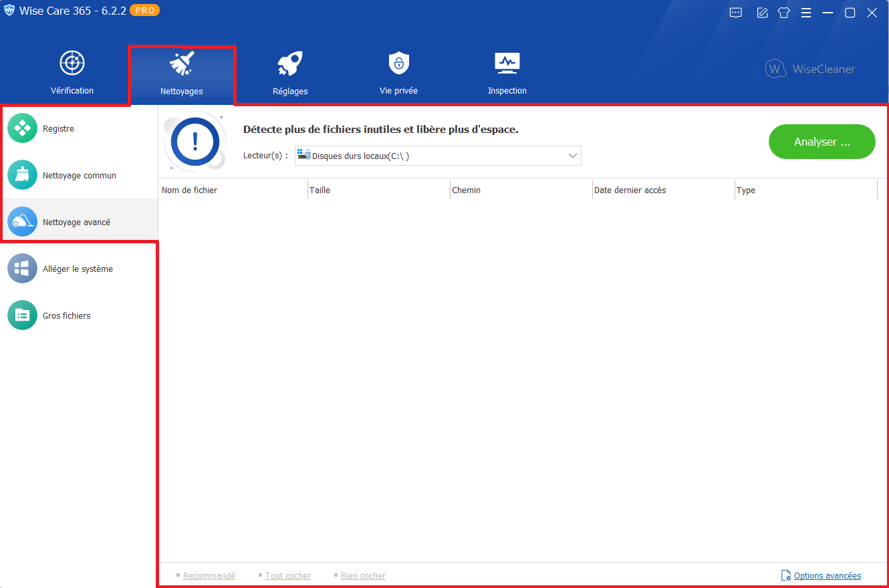Click the Wise Care 365 shield logo
The image size is (889, 588).
pyautogui.click(x=9, y=11)
